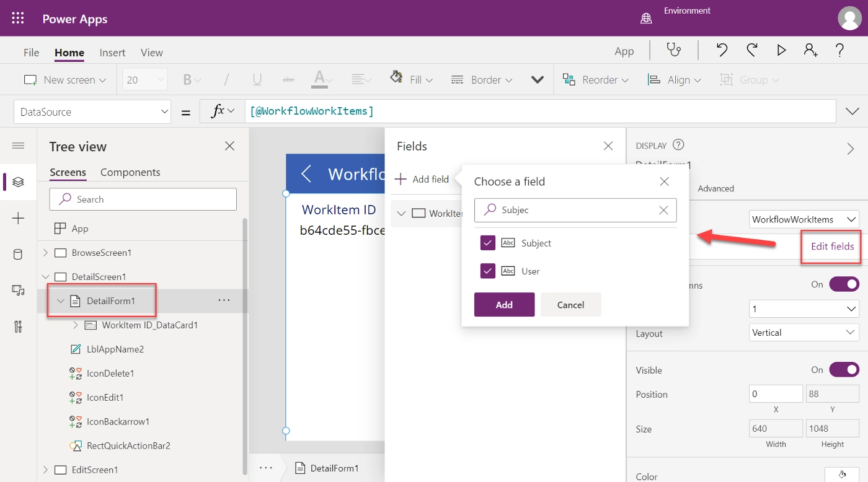The width and height of the screenshot is (868, 482).
Task: Clear the field search text
Action: click(663, 210)
